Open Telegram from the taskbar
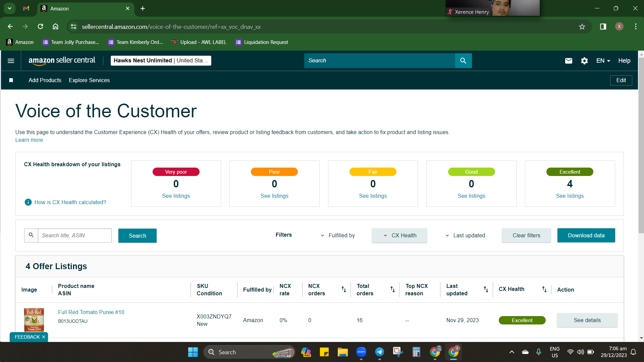Screen dimensions: 644x362 click(x=379, y=352)
